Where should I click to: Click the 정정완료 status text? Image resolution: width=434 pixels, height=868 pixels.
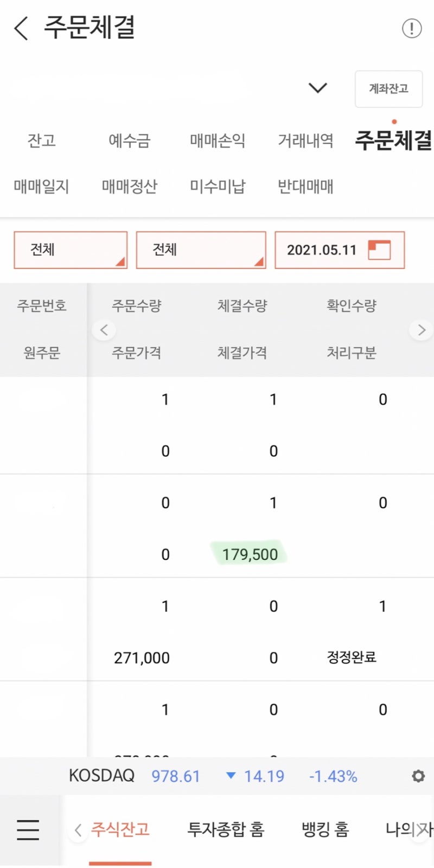coord(352,658)
